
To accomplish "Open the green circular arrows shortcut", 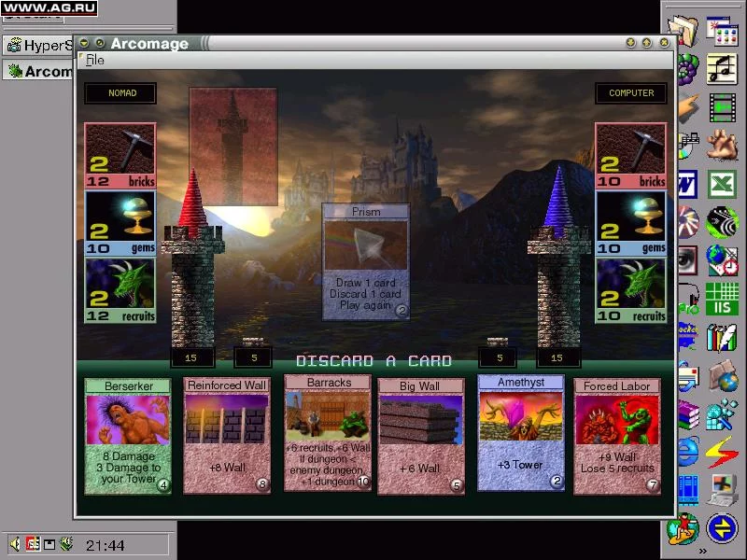I will click(x=722, y=222).
